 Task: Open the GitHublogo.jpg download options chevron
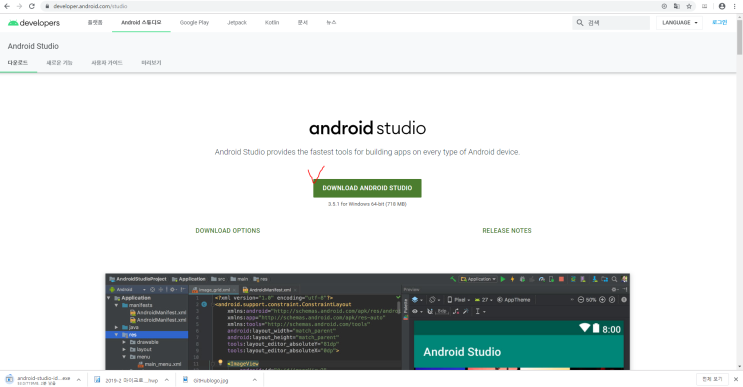click(x=254, y=379)
